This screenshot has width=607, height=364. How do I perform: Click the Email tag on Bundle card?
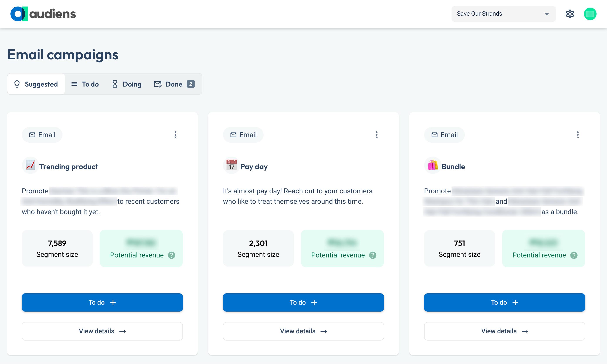pyautogui.click(x=444, y=135)
